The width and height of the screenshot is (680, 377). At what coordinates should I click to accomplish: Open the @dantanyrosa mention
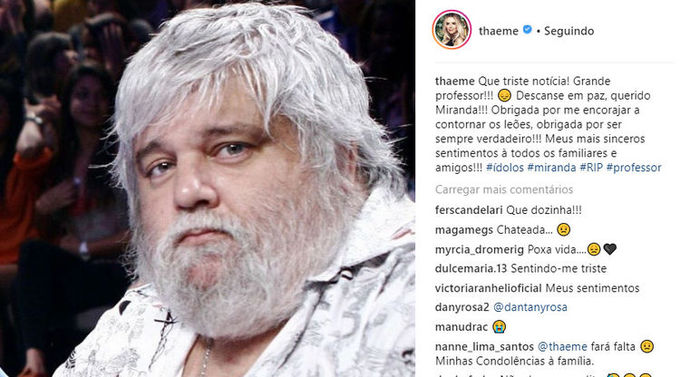[x=530, y=307]
